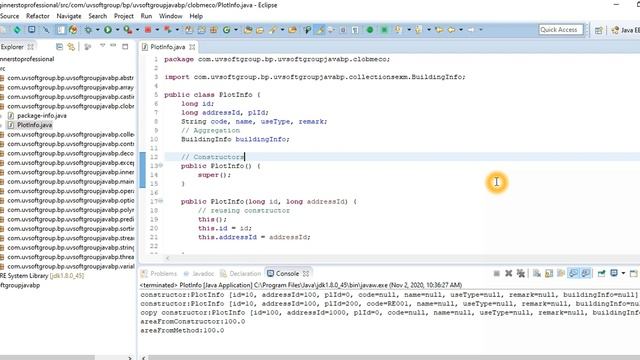The height and width of the screenshot is (360, 640).
Task: Open the Project menu
Action: 124,16
